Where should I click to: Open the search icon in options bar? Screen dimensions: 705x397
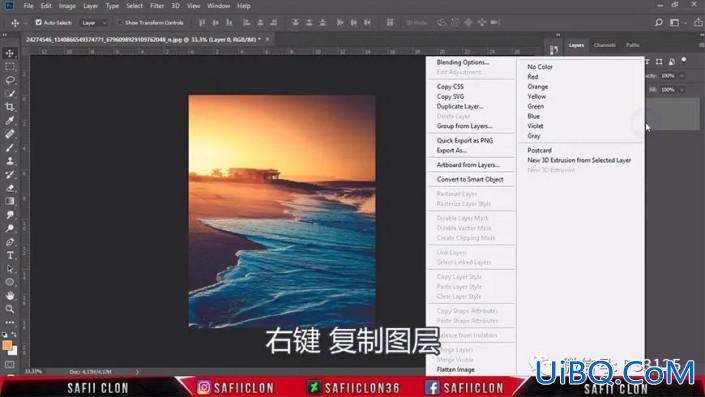point(658,22)
